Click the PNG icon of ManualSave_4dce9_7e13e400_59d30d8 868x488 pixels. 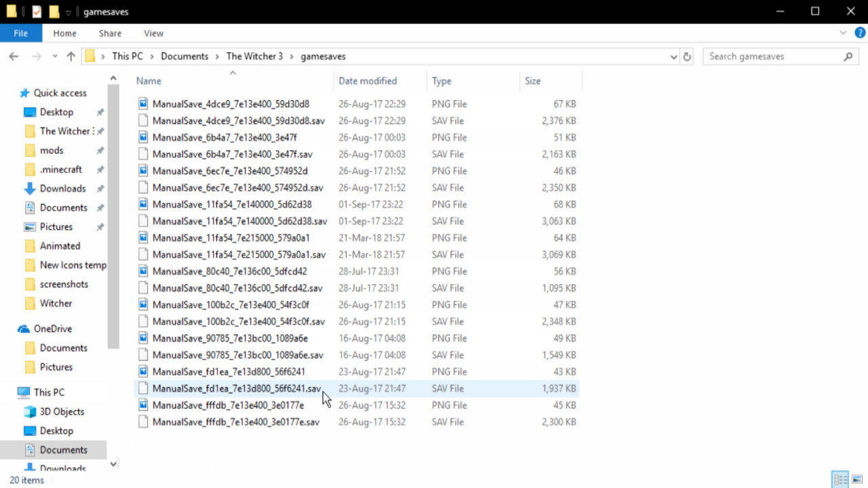[143, 104]
